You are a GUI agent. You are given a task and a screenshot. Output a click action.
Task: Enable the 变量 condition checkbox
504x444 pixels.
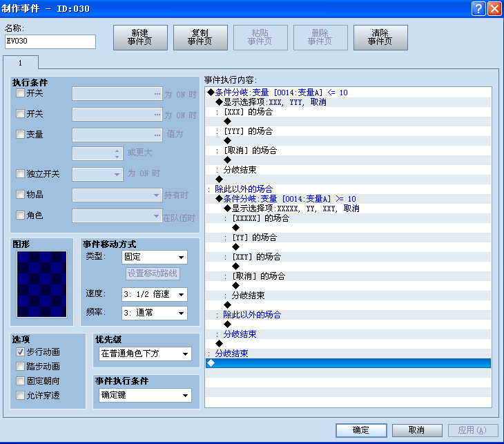[x=20, y=135]
